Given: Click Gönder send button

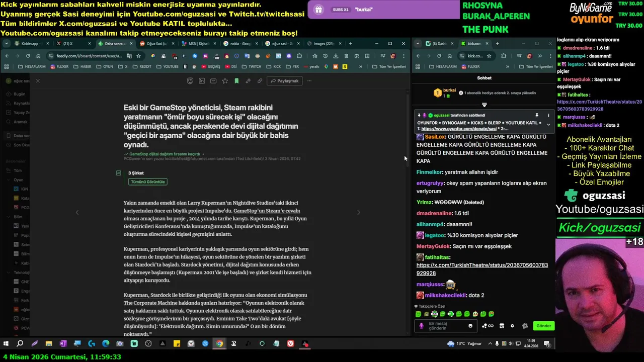Looking at the screenshot, I should click(x=543, y=326).
